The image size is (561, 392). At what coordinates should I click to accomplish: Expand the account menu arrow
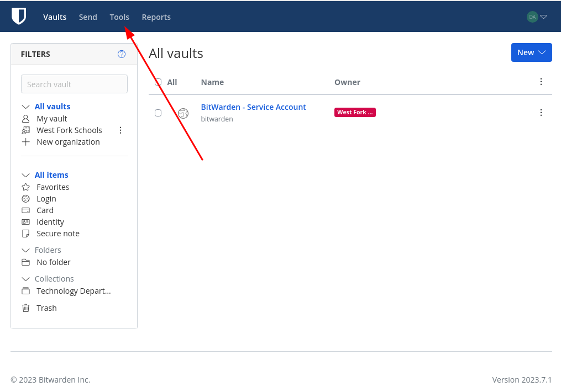click(x=543, y=17)
